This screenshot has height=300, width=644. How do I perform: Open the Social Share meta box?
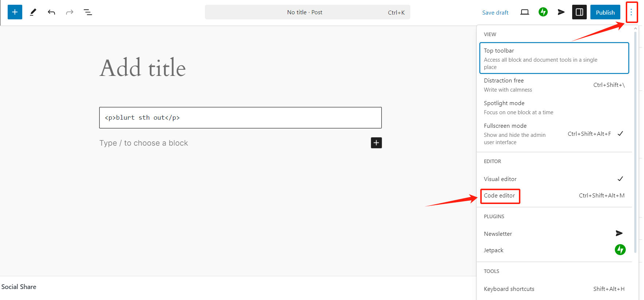pos(19,287)
